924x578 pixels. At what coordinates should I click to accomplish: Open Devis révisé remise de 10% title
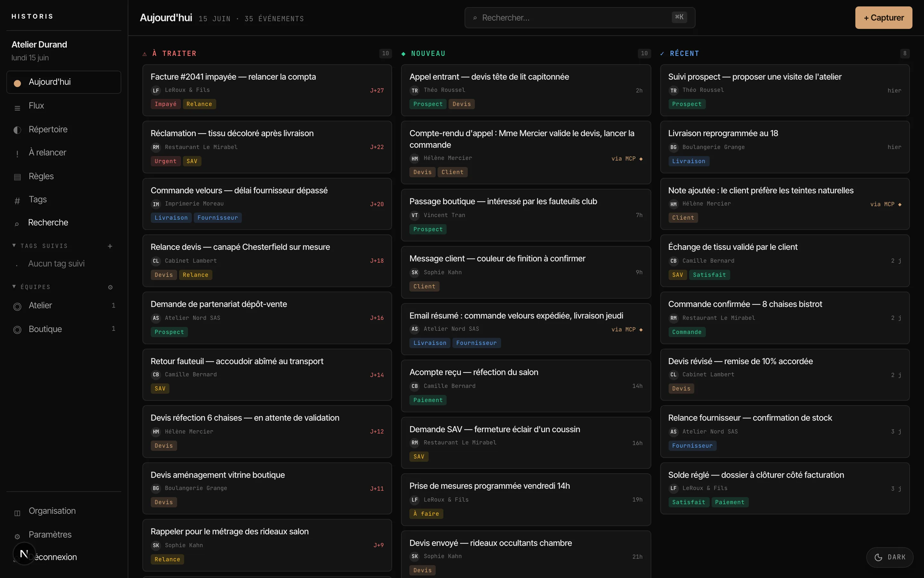point(740,361)
